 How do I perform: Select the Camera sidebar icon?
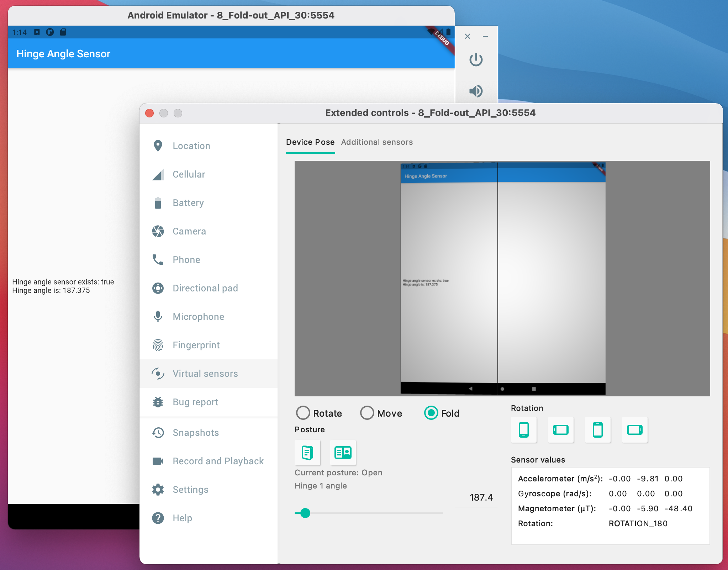(157, 231)
